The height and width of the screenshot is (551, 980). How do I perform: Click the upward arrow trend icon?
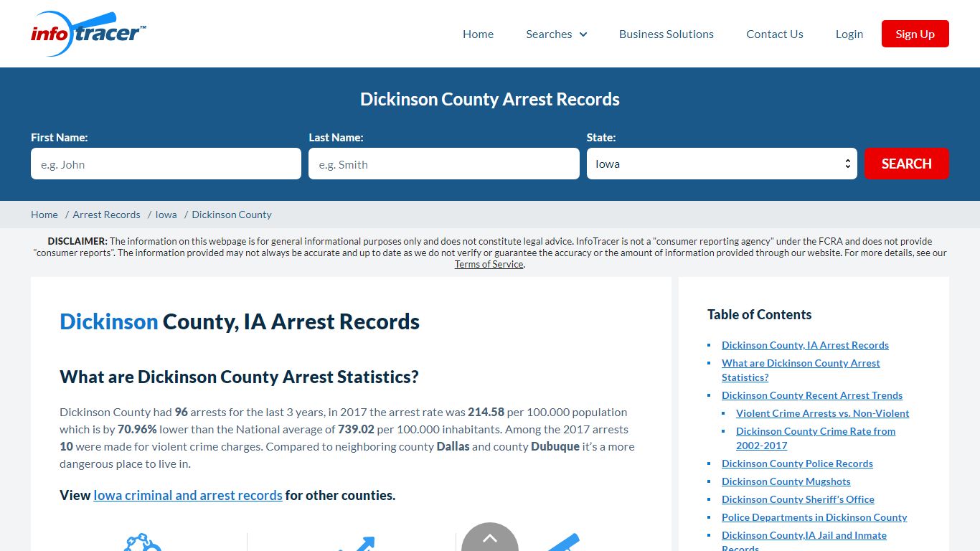click(357, 544)
